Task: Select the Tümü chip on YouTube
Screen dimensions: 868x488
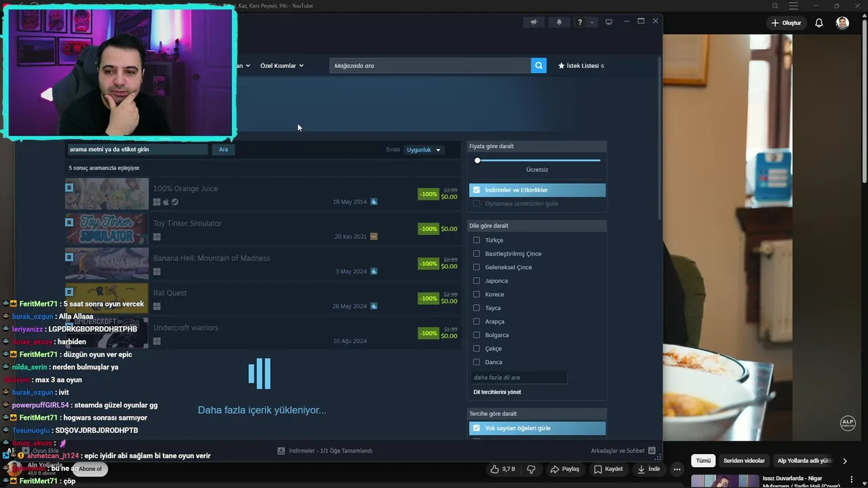Action: click(703, 461)
